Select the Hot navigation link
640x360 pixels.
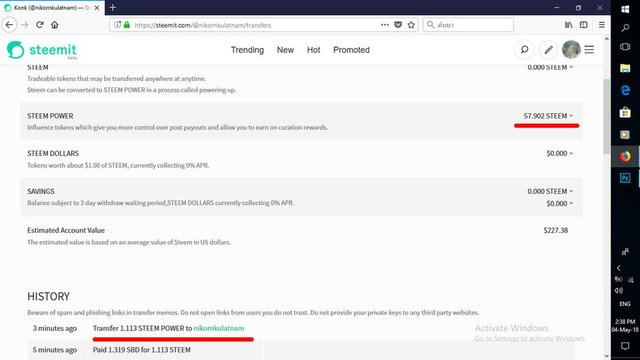pos(313,50)
